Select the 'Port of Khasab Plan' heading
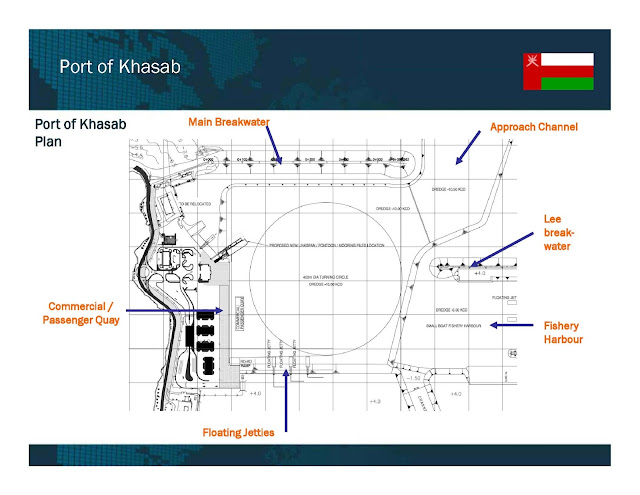 (x=80, y=133)
